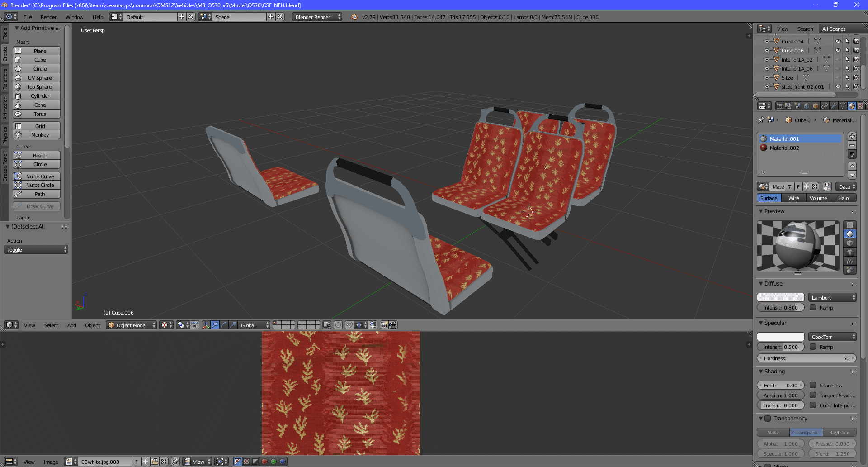Open the Modifiers wrench tab in Properties
This screenshot has width=868, height=467.
(834, 106)
